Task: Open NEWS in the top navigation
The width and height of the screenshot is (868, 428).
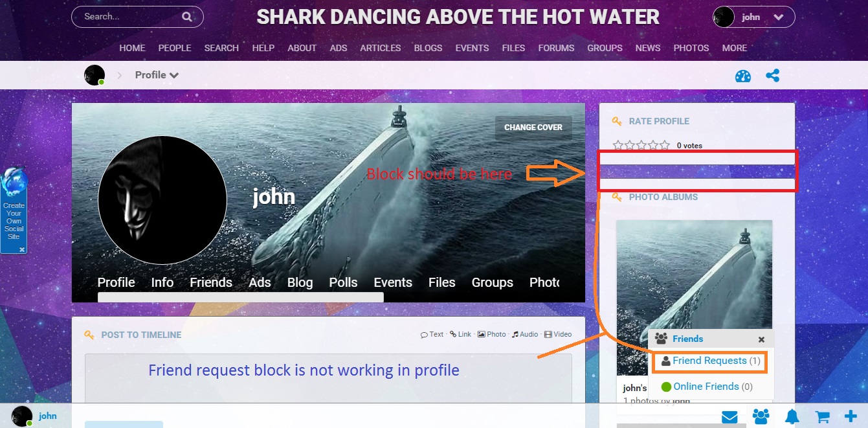Action: [x=648, y=48]
